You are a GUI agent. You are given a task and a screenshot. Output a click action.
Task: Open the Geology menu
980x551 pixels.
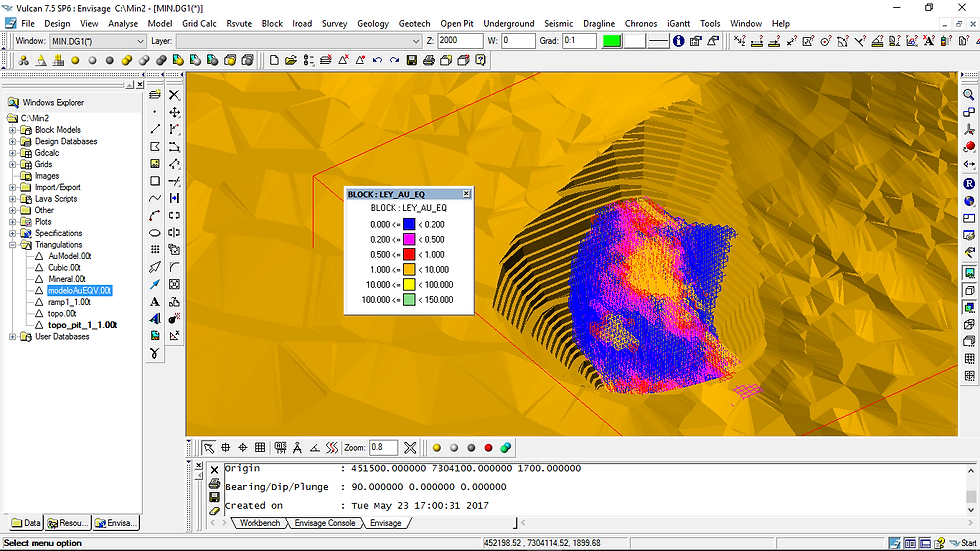[x=373, y=24]
